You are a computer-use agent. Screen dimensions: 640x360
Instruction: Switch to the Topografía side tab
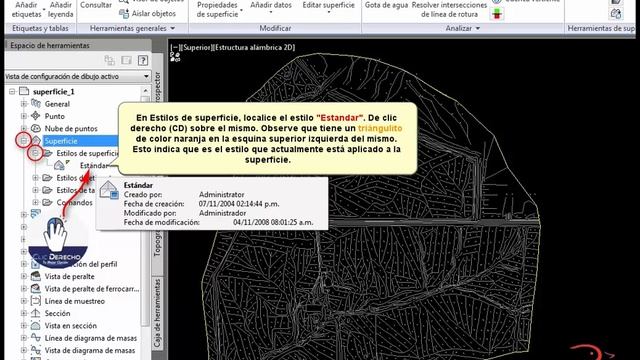pos(158,243)
